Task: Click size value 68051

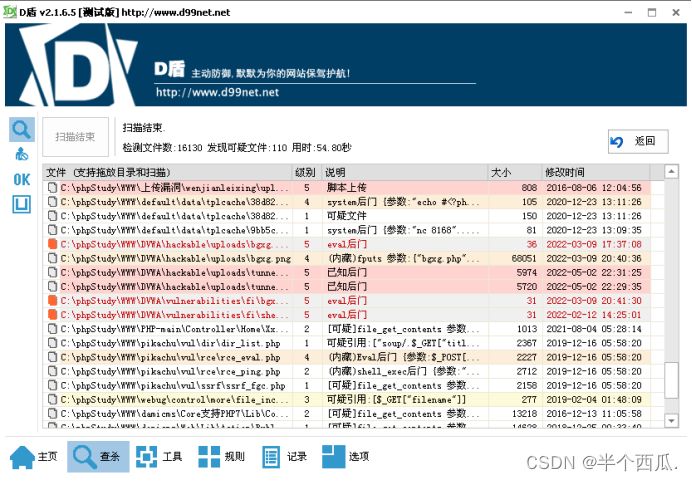Action: point(524,258)
